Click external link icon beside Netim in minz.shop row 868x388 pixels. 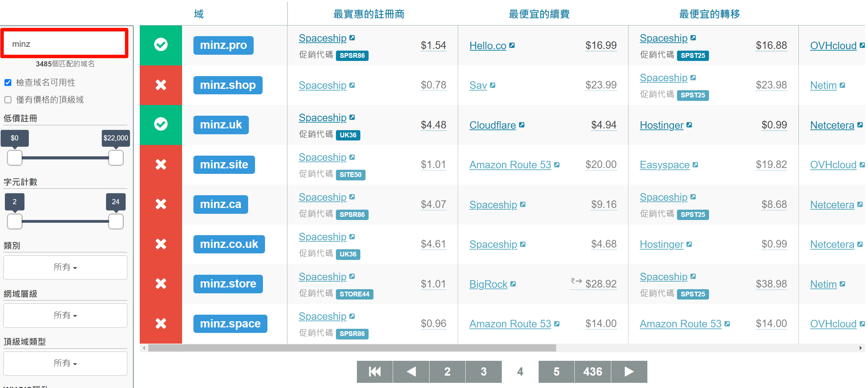point(843,85)
